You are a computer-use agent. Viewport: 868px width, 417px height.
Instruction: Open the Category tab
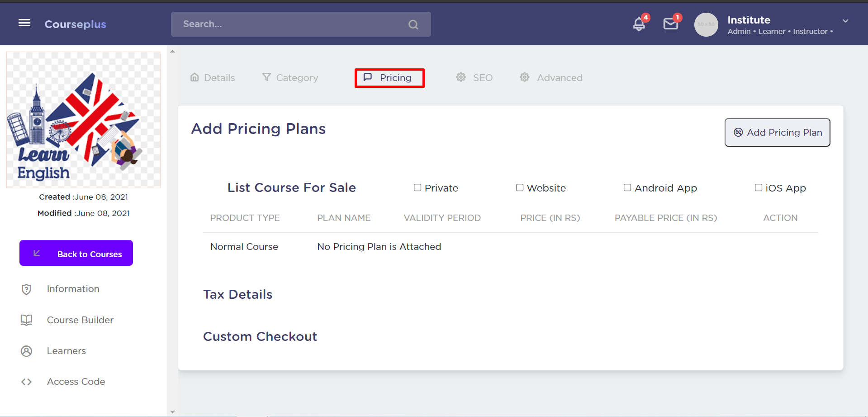click(x=290, y=77)
